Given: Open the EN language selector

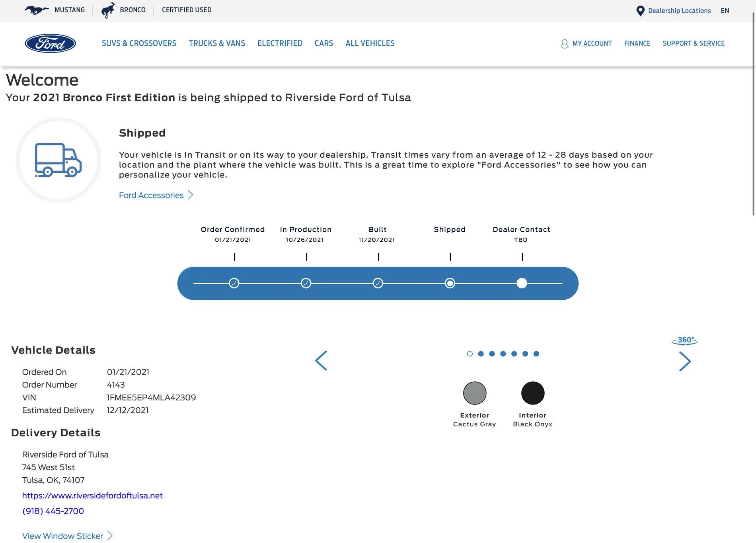Looking at the screenshot, I should click(725, 11).
